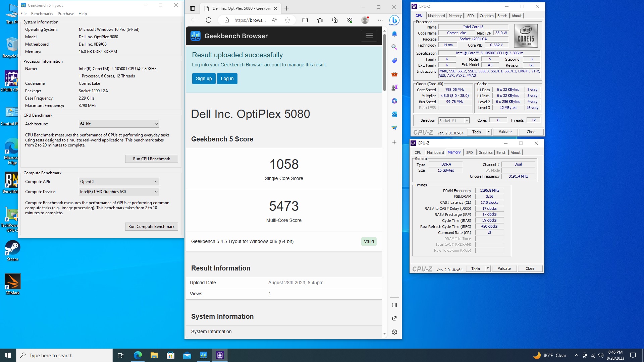Open the File menu in Geekbench

(23, 14)
